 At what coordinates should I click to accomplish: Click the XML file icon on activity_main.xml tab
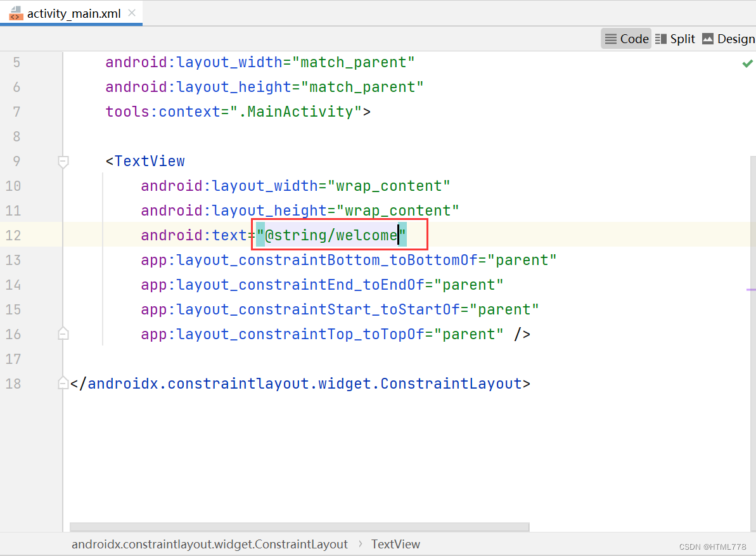click(16, 13)
